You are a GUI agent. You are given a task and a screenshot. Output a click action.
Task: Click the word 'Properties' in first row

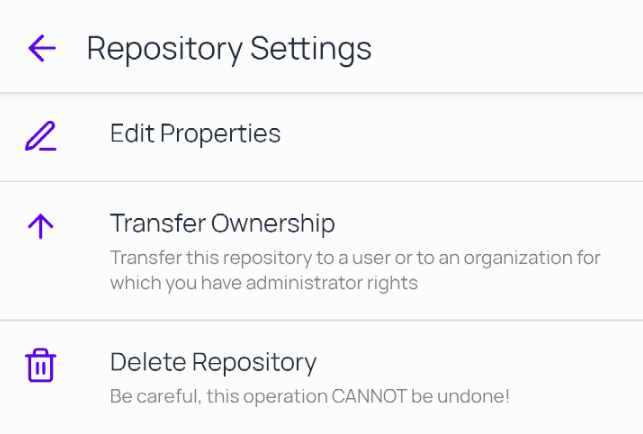pyautogui.click(x=220, y=135)
